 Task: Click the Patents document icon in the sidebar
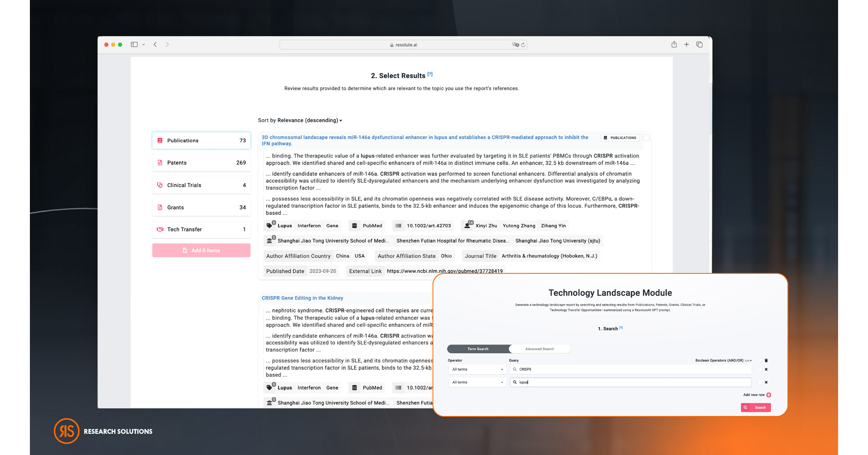click(x=160, y=162)
